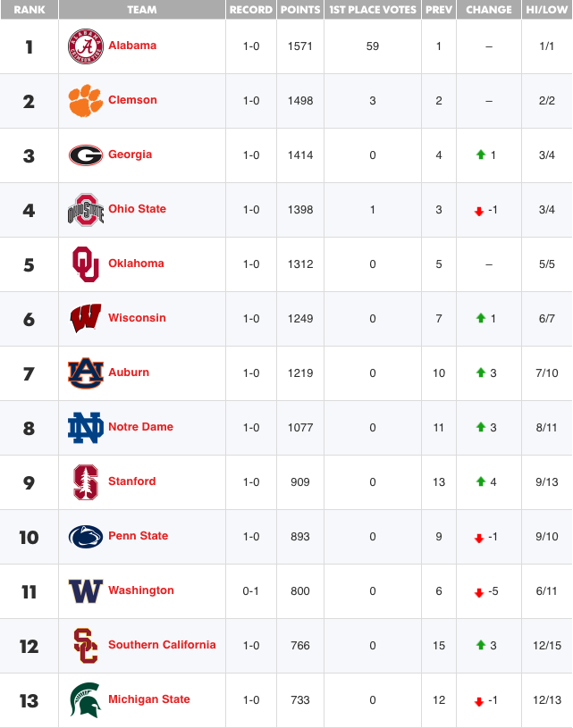The height and width of the screenshot is (728, 573).
Task: Open the Washington team link
Action: [x=141, y=590]
